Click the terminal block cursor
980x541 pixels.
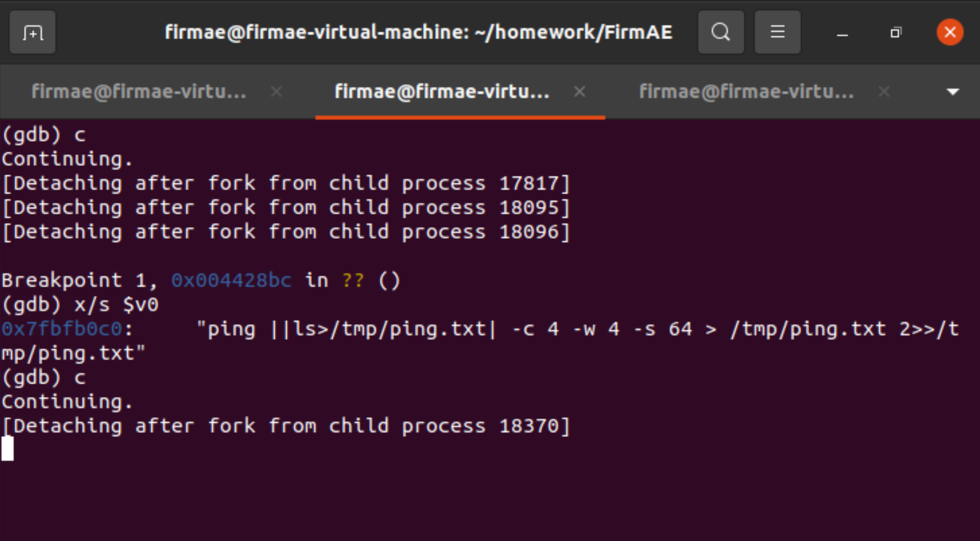(8, 449)
